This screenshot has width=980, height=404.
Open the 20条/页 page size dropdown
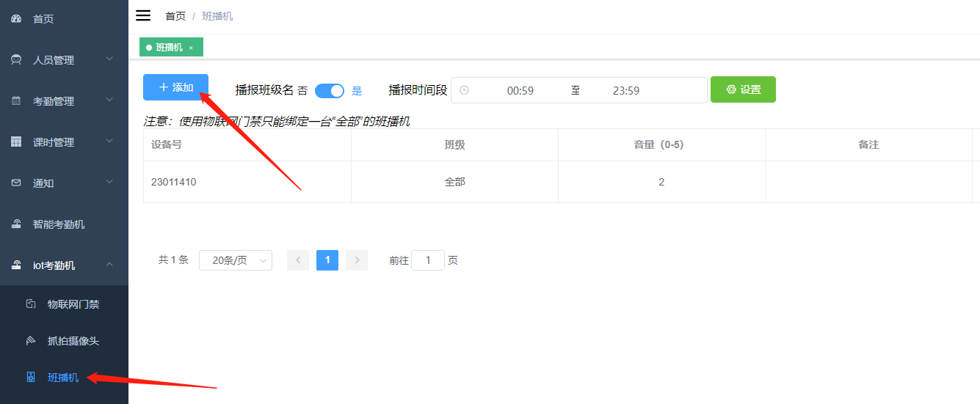point(236,260)
